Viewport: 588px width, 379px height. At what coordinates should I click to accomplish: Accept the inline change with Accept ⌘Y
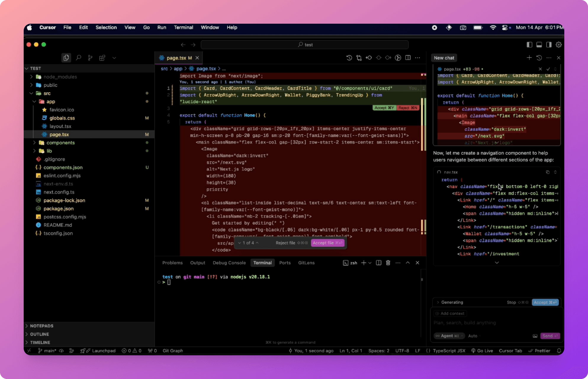[x=384, y=108]
